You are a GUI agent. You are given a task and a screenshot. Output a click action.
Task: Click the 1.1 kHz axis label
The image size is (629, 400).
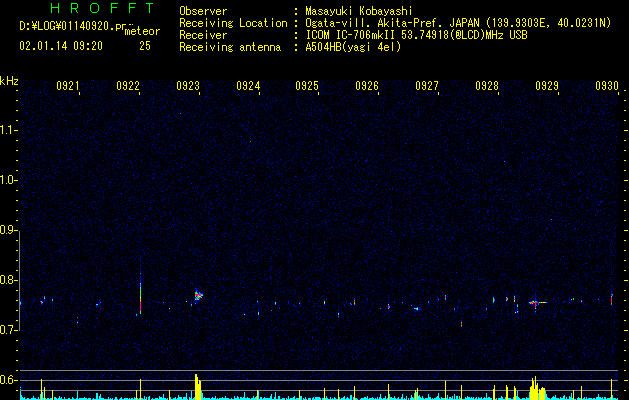click(9, 130)
